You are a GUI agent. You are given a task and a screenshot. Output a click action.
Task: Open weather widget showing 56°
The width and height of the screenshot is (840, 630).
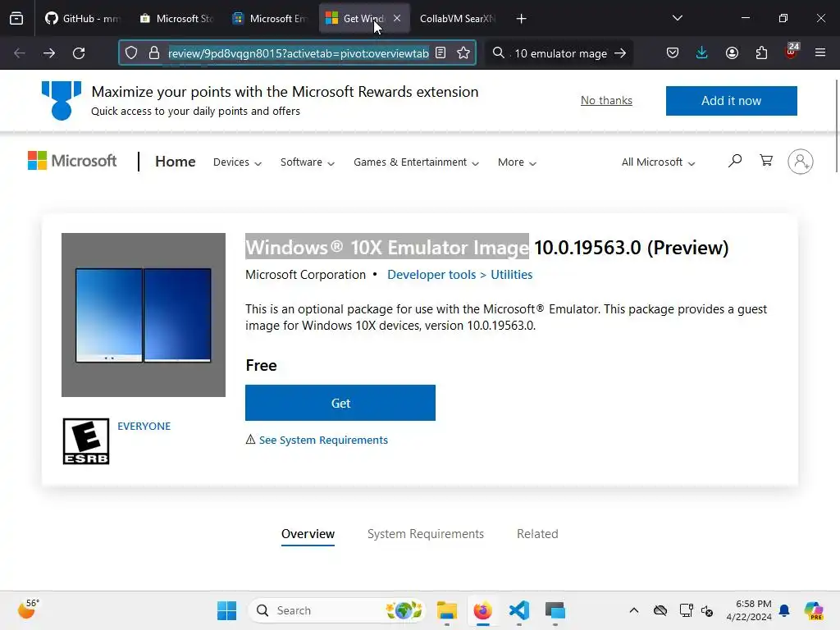tap(28, 609)
